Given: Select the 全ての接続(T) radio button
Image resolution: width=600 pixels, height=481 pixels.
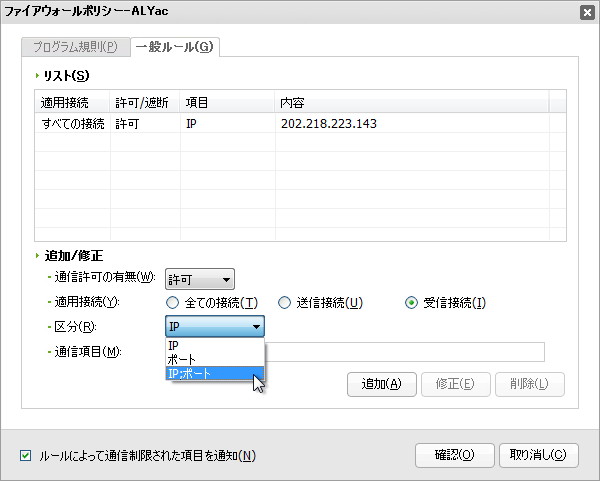Looking at the screenshot, I should (x=173, y=303).
